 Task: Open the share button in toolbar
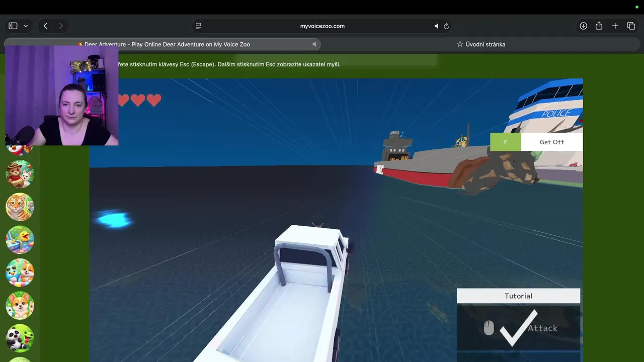(x=599, y=26)
